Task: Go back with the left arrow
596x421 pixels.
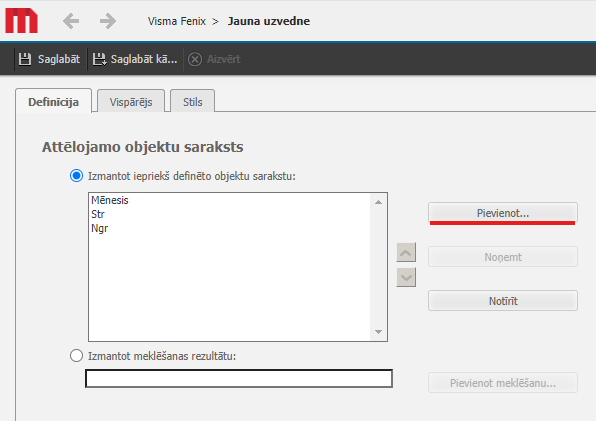Action: pos(71,21)
